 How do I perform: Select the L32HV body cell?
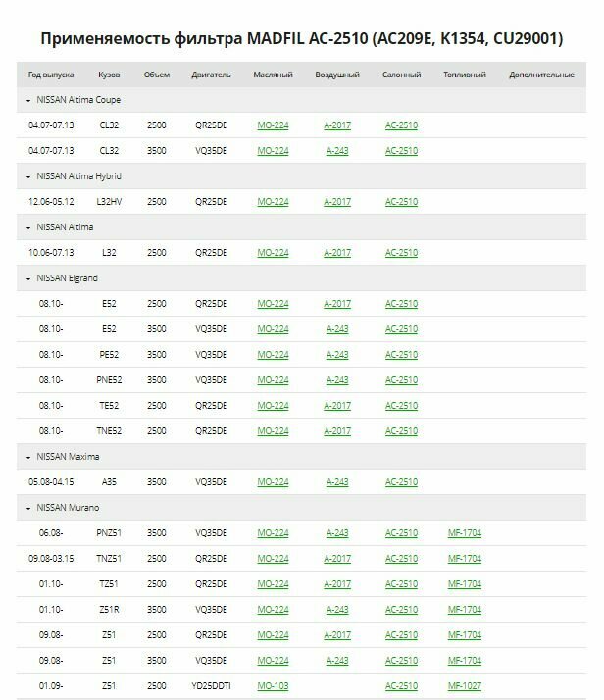(x=109, y=202)
